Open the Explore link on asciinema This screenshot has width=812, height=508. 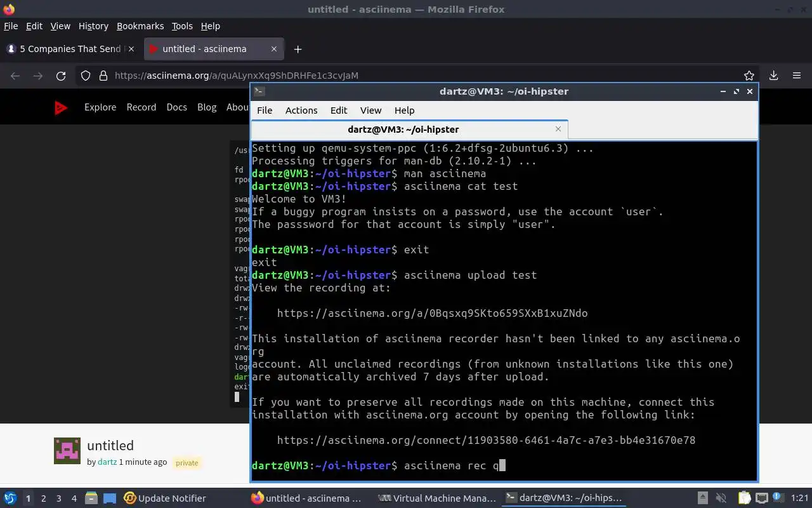(x=100, y=107)
